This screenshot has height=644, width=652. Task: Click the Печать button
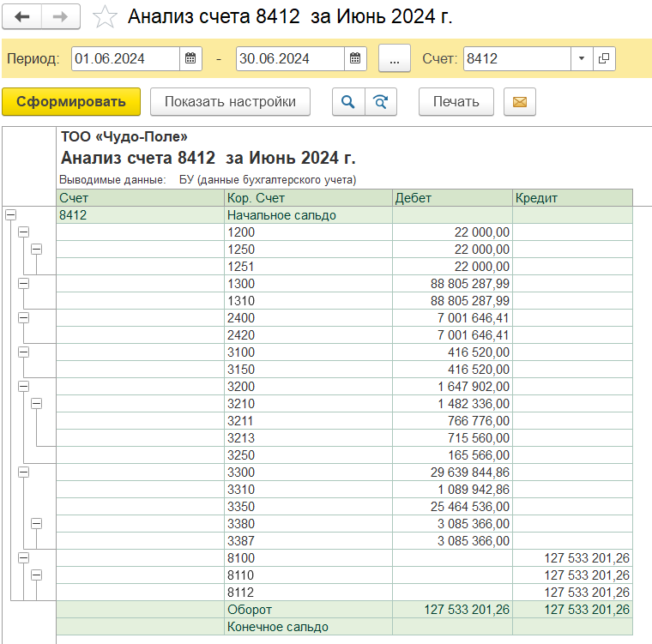click(x=456, y=101)
